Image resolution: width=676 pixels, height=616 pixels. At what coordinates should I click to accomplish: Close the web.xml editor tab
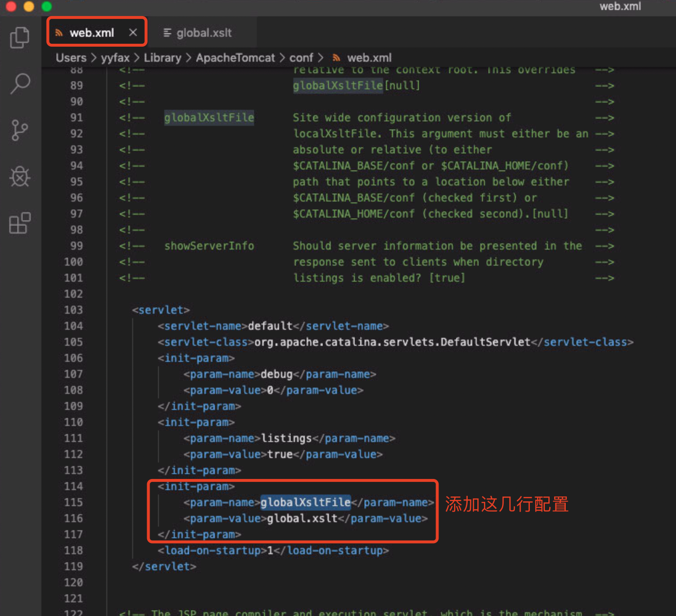133,33
